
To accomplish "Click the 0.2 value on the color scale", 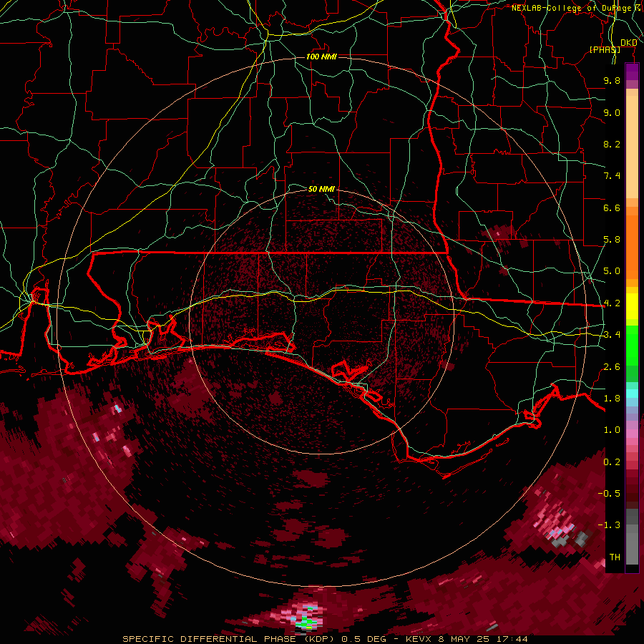I will pyautogui.click(x=612, y=462).
